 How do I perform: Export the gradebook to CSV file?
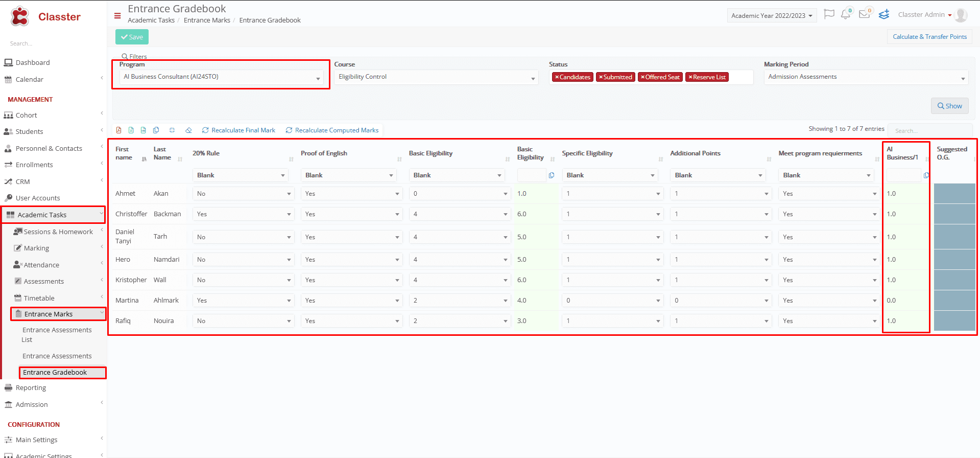(144, 130)
